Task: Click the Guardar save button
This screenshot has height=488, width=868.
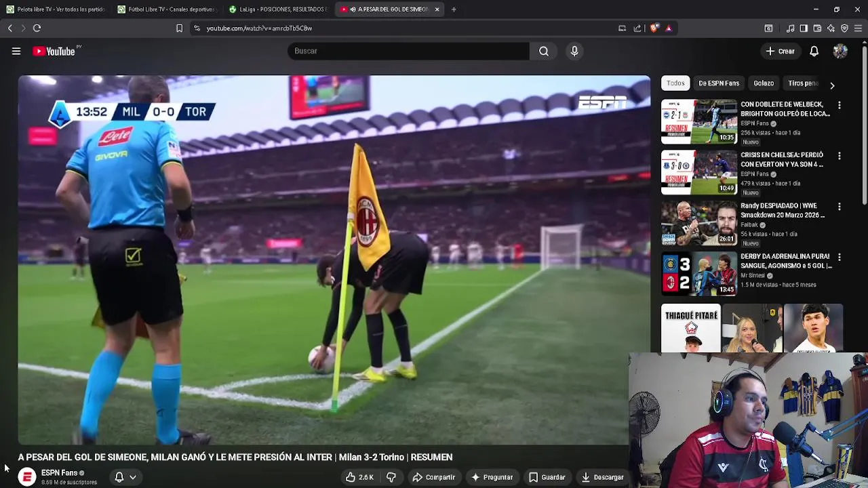Action: point(547,477)
